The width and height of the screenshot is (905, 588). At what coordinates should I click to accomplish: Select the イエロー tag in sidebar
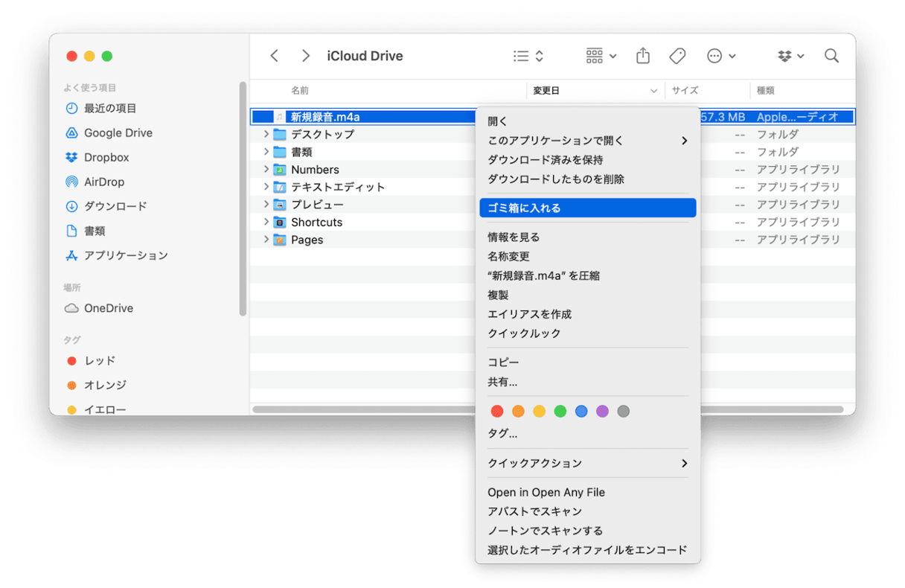(105, 409)
